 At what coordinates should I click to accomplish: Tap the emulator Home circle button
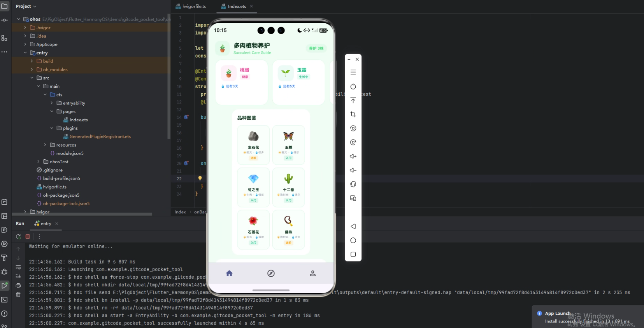click(x=353, y=240)
